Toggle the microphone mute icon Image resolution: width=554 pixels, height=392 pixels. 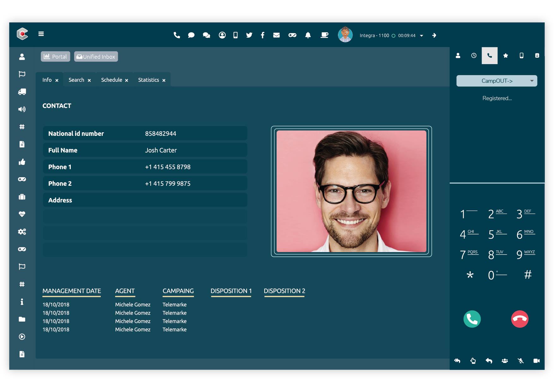click(x=521, y=361)
